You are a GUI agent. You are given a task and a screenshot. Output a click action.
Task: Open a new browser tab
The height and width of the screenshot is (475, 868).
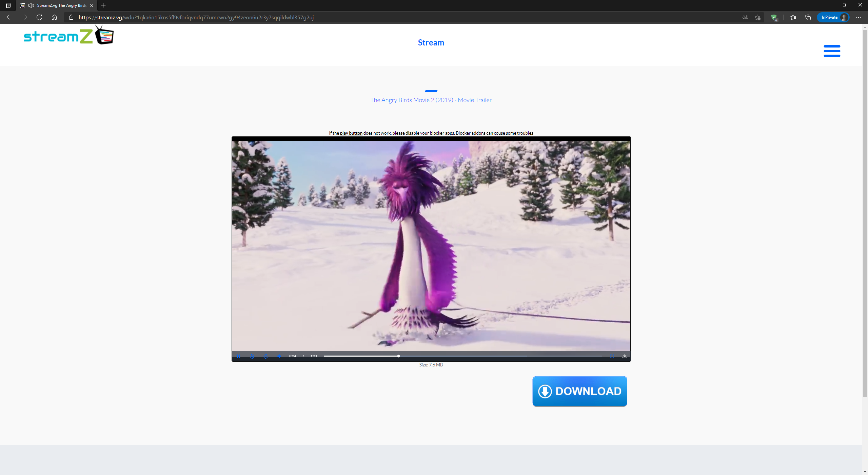click(104, 5)
